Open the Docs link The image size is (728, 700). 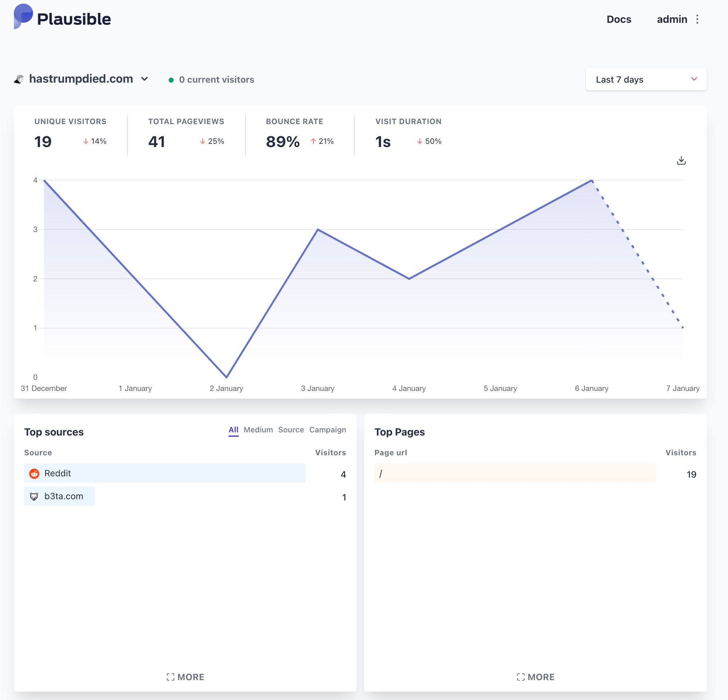(618, 19)
